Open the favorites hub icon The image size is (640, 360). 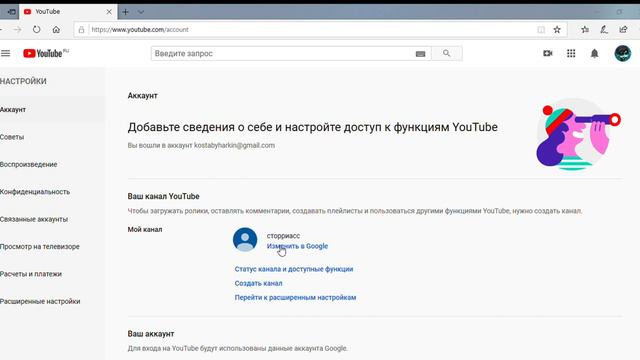click(x=585, y=29)
